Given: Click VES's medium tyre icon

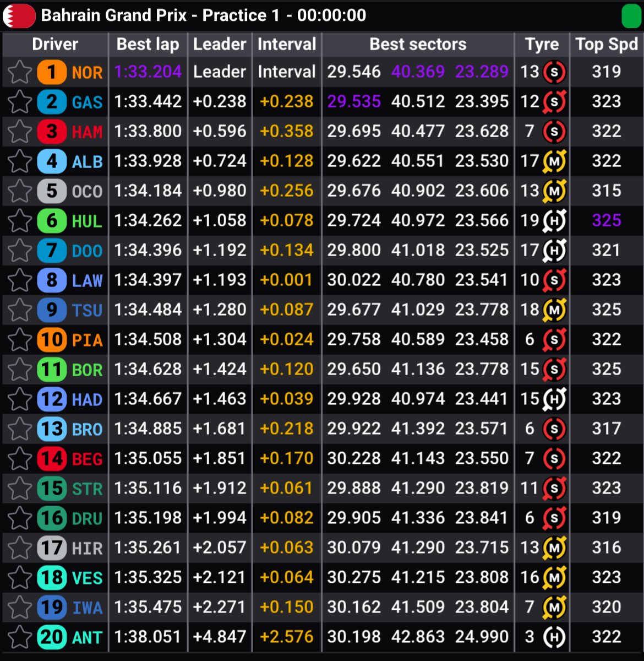Looking at the screenshot, I should coord(554,577).
